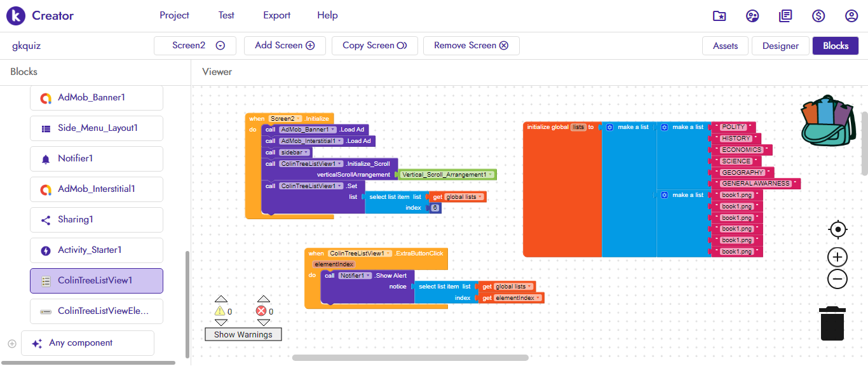Center the workspace with target icon
868x366 pixels.
838,229
